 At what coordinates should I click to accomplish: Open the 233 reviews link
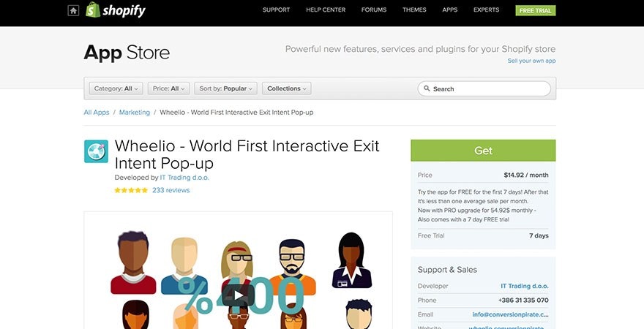coord(171,190)
